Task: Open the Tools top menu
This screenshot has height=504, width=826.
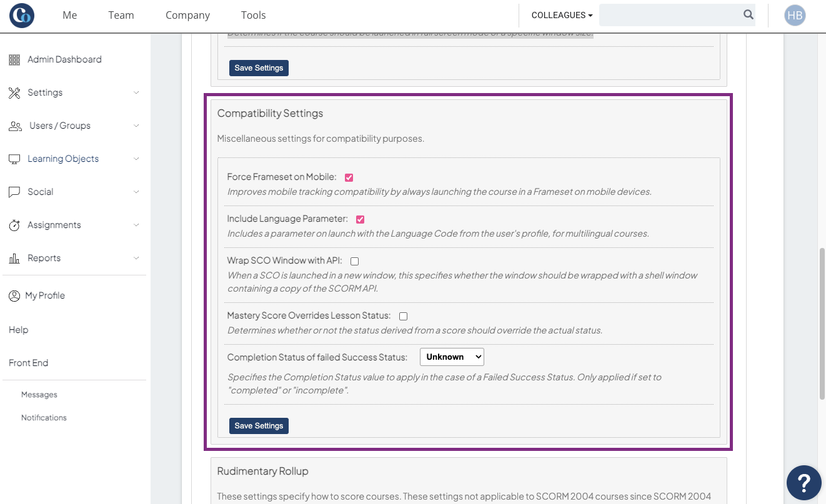Action: pos(253,15)
